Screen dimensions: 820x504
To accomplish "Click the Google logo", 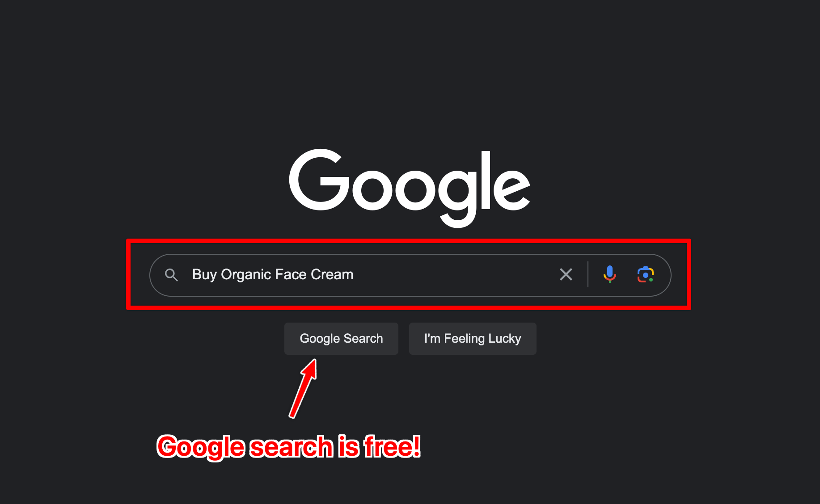I will click(x=410, y=188).
